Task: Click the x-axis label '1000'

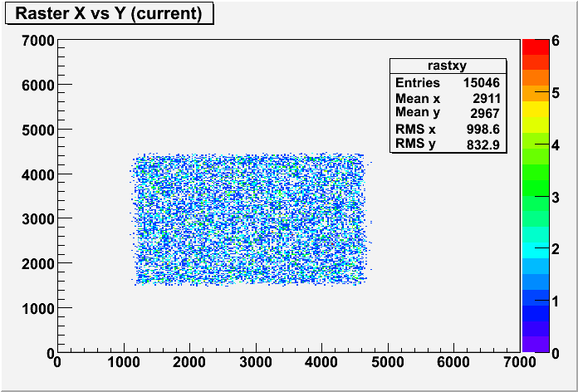Action: click(124, 362)
